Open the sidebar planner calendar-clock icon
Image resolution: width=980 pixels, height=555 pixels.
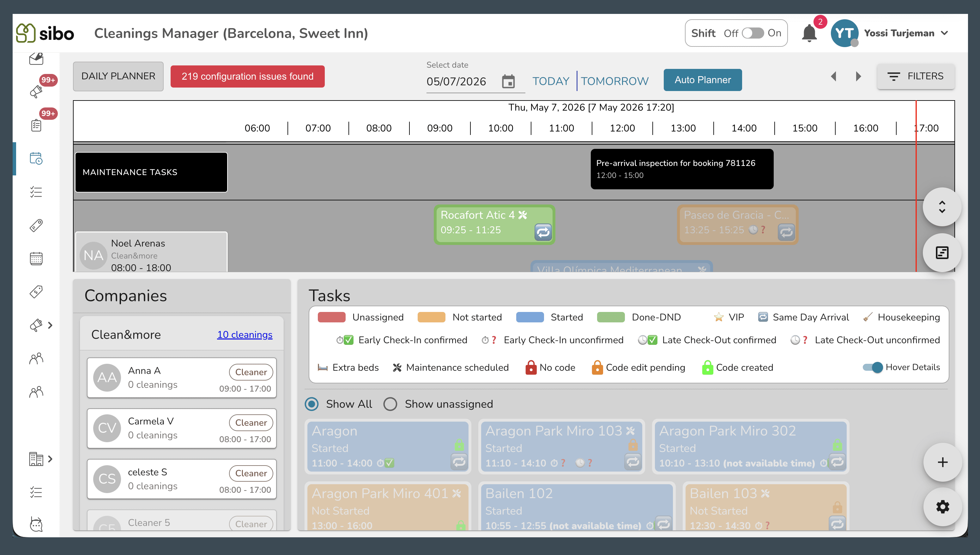[x=36, y=159]
